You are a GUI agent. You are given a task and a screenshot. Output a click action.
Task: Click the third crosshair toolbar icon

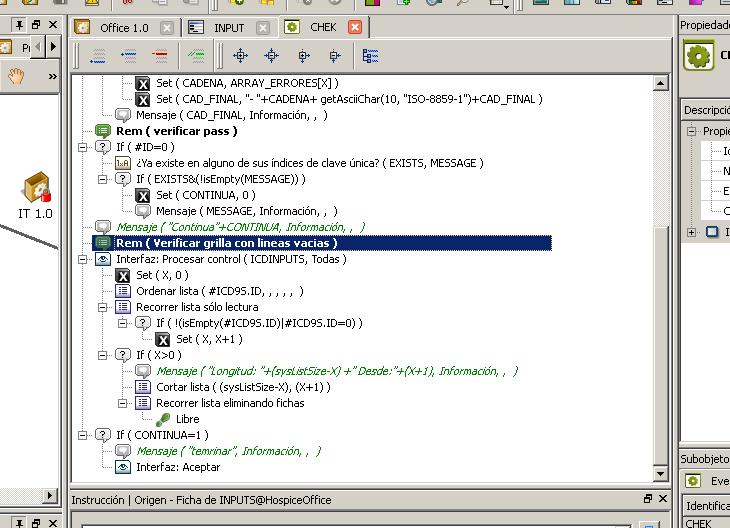click(304, 56)
